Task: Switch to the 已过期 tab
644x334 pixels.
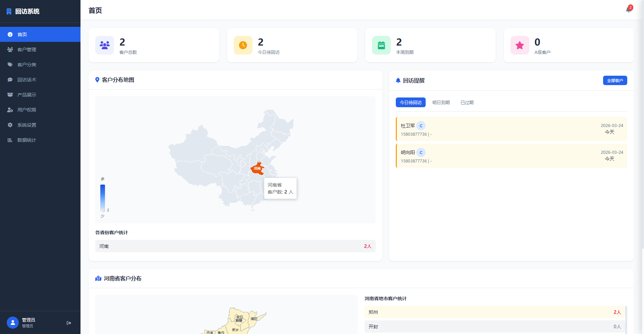Action: click(467, 103)
